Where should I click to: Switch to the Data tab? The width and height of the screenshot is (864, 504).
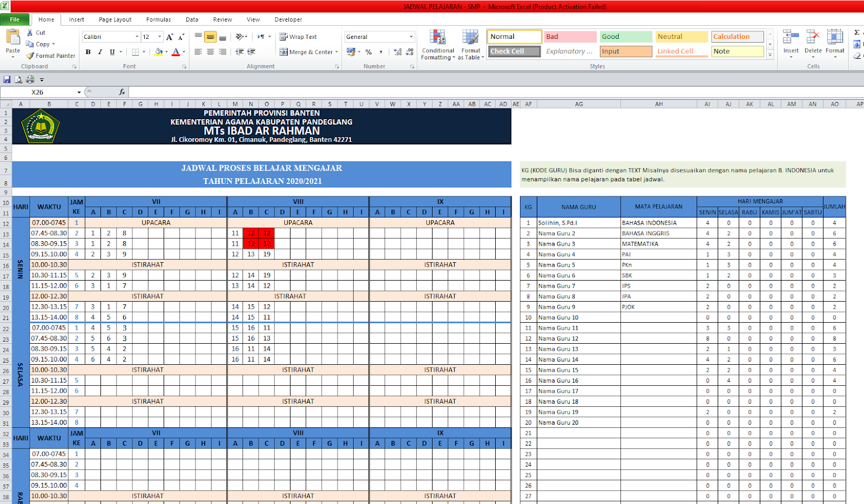(x=192, y=19)
